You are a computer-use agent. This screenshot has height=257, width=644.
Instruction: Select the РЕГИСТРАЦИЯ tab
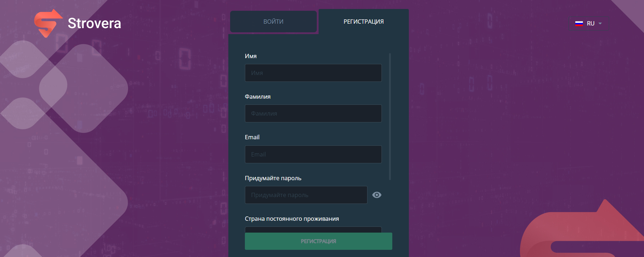pos(364,22)
